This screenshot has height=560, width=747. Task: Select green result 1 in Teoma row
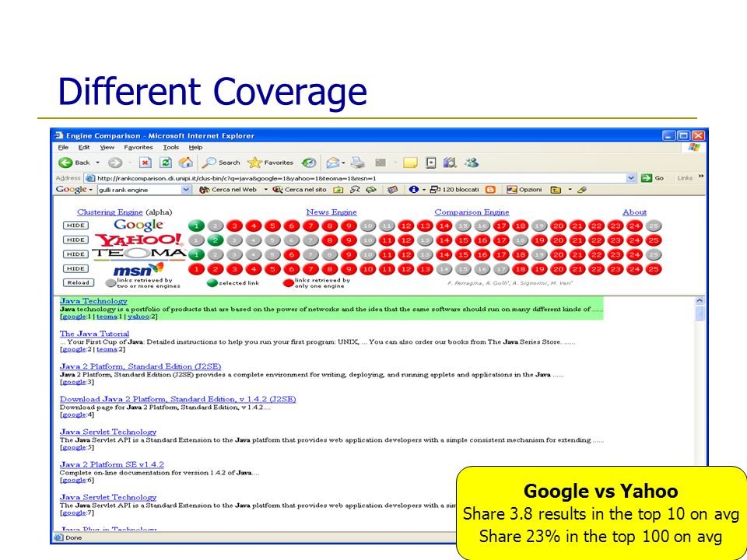196,255
